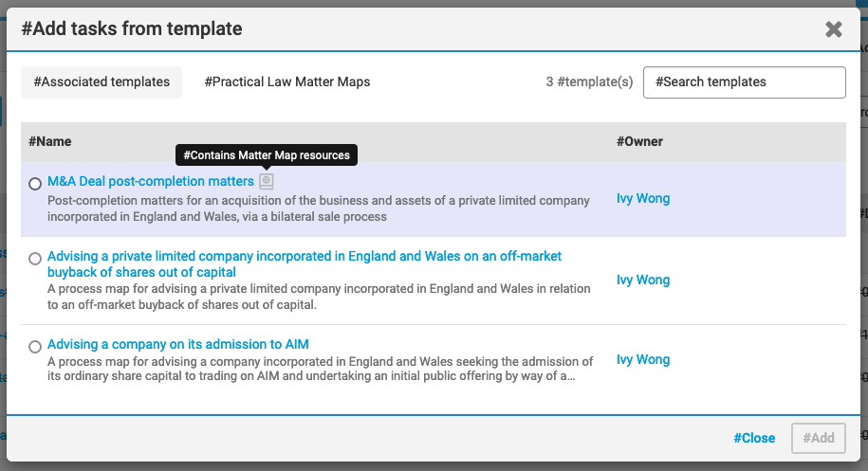Select the admission to AIM template radio button
Screen dimensions: 868x471
[x=35, y=346]
